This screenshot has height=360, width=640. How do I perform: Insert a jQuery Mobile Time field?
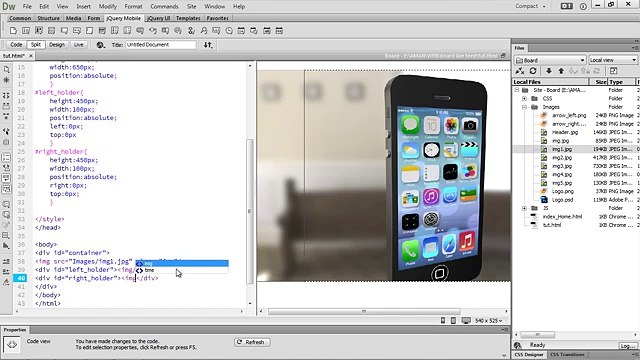[x=229, y=31]
